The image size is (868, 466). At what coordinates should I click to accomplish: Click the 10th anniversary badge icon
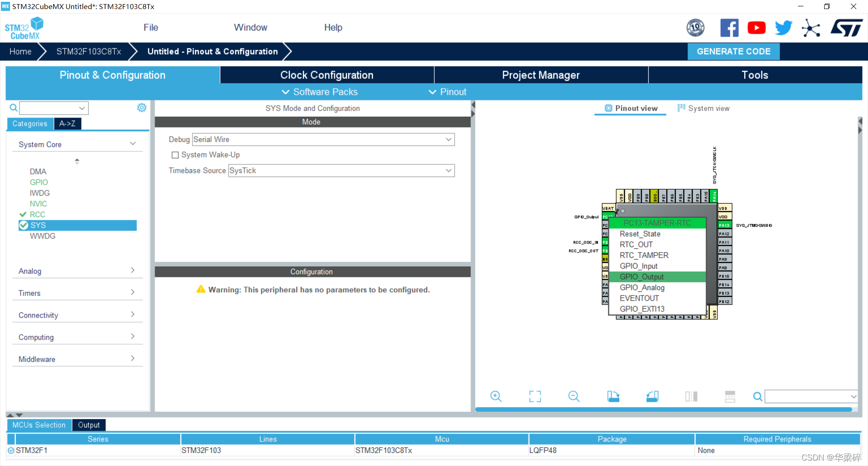click(x=695, y=28)
